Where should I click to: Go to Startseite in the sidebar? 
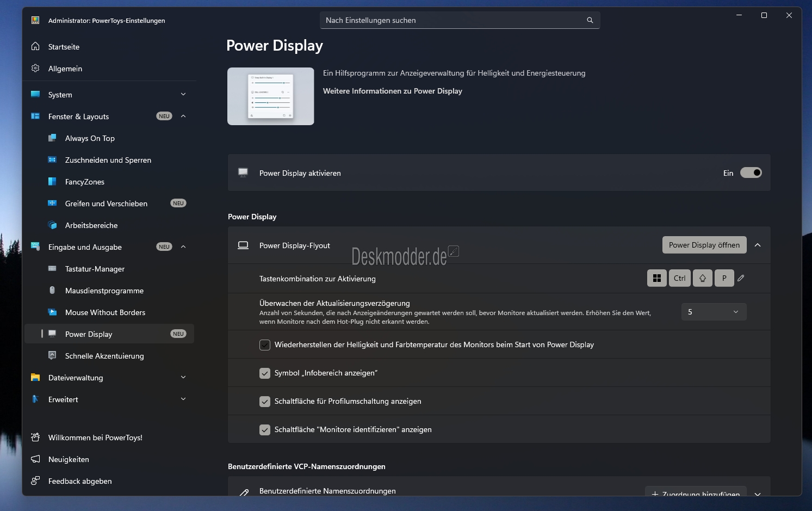[x=64, y=47]
